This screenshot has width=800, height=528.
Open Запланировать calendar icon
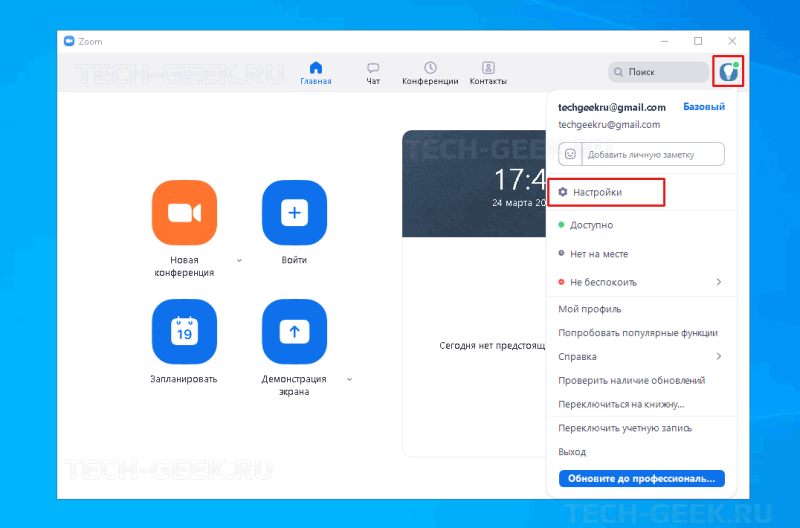(184, 332)
